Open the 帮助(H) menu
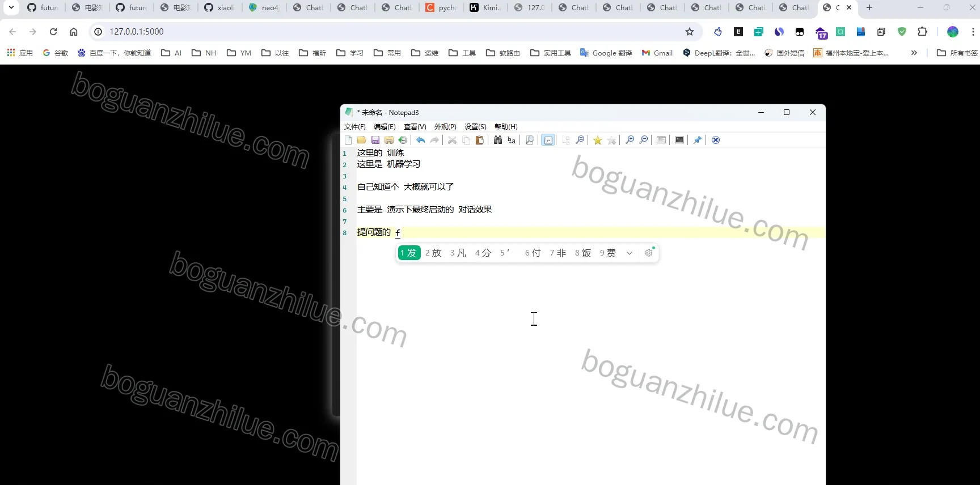The width and height of the screenshot is (980, 485). 506,127
